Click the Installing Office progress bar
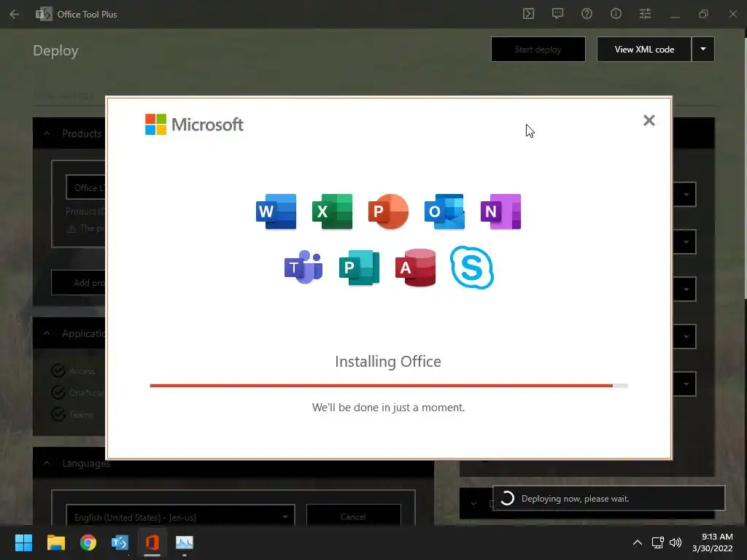This screenshot has height=560, width=747. tap(389, 386)
